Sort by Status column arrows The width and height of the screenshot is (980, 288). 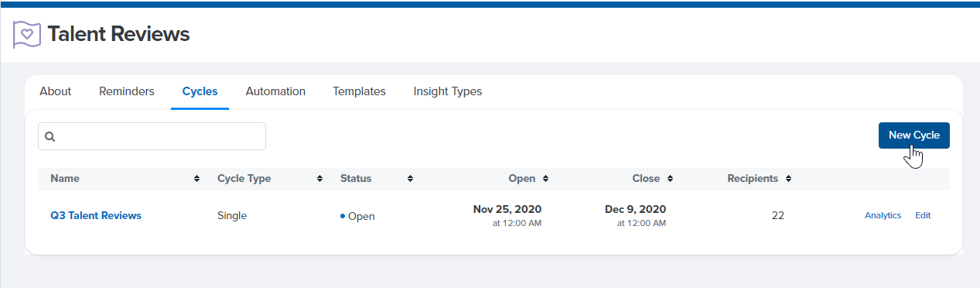click(x=410, y=179)
